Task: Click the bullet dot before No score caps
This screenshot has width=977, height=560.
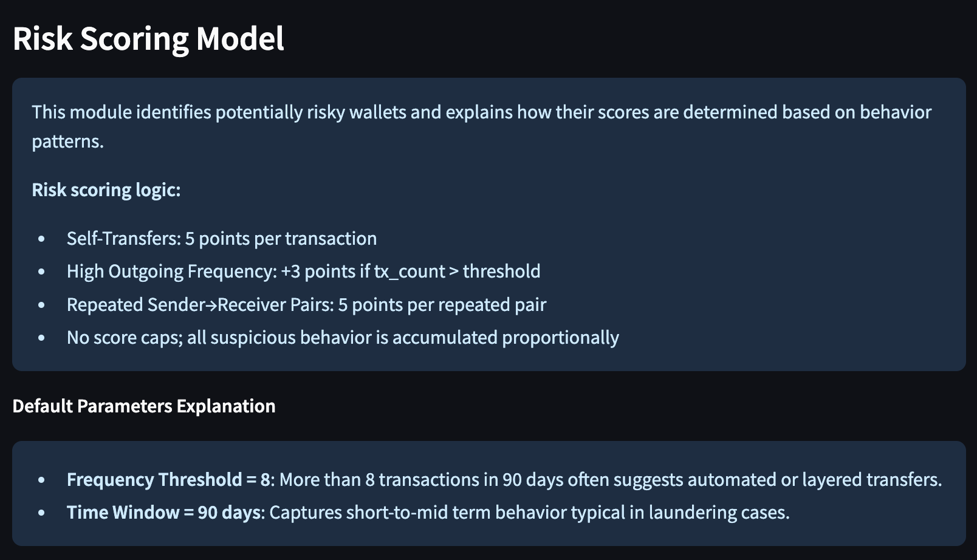Action: tap(41, 338)
